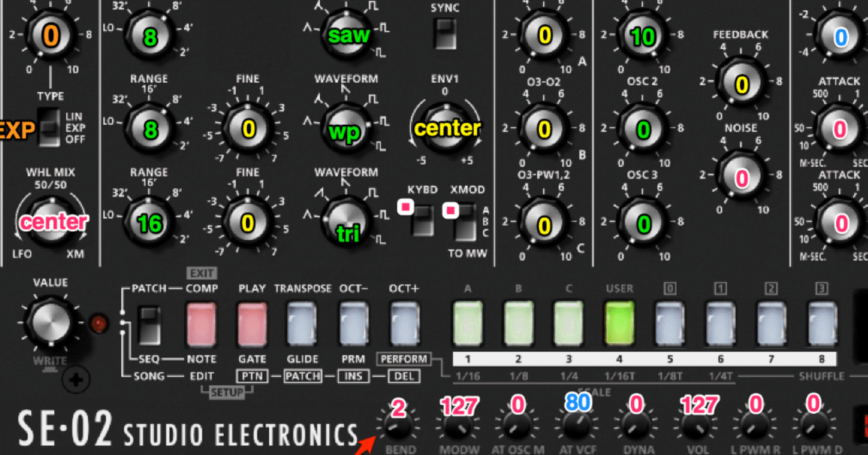Select bank A step button 1
This screenshot has height=455, width=868.
pos(468,323)
